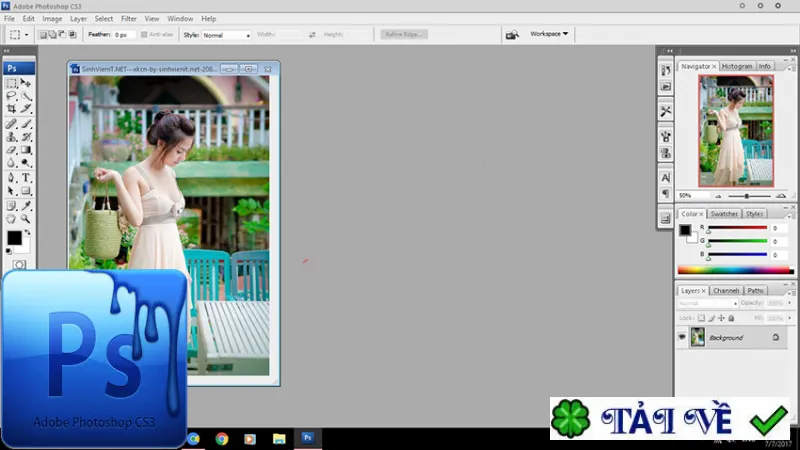The height and width of the screenshot is (450, 800).
Task: Select the Gradient tool
Action: (x=26, y=150)
